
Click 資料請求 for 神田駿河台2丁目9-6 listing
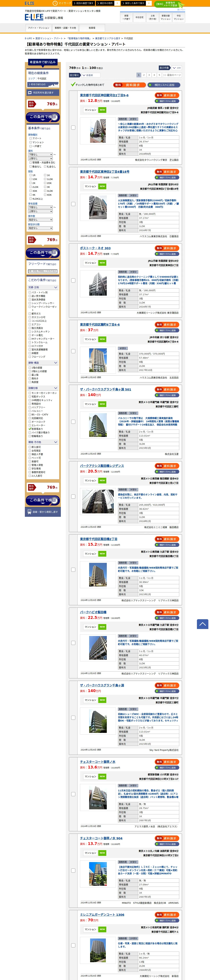(167, 96)
